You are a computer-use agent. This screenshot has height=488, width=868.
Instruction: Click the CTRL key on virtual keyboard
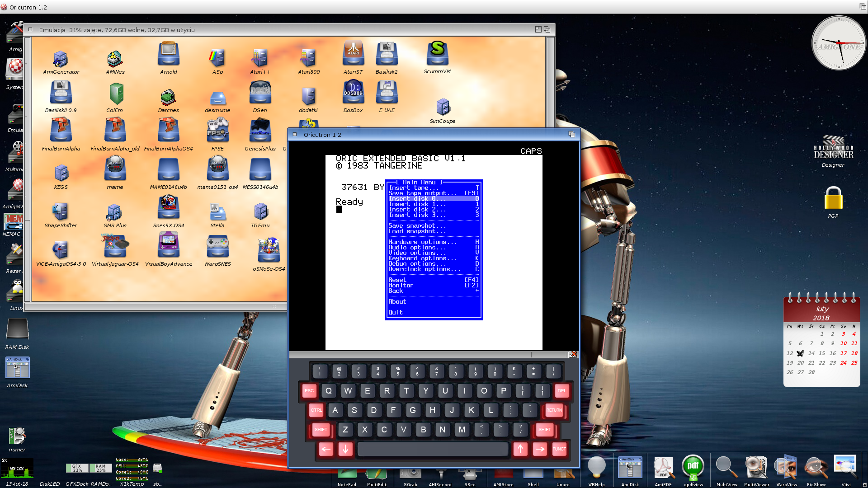pos(316,410)
